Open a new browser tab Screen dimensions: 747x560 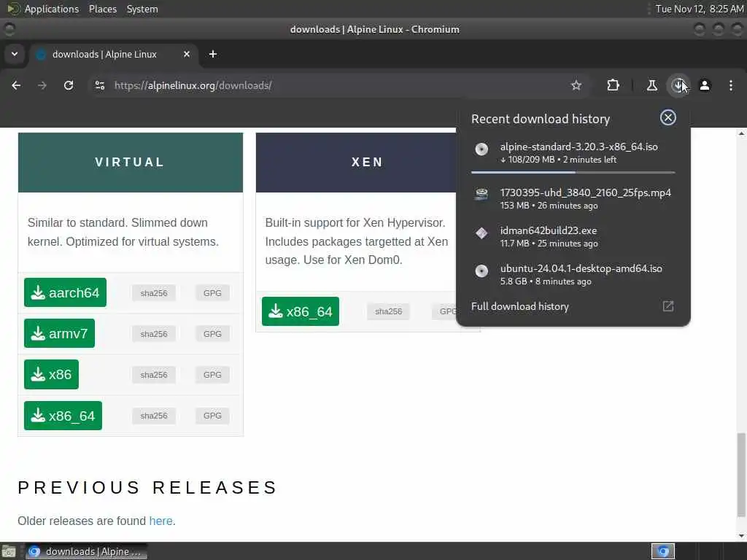point(213,54)
